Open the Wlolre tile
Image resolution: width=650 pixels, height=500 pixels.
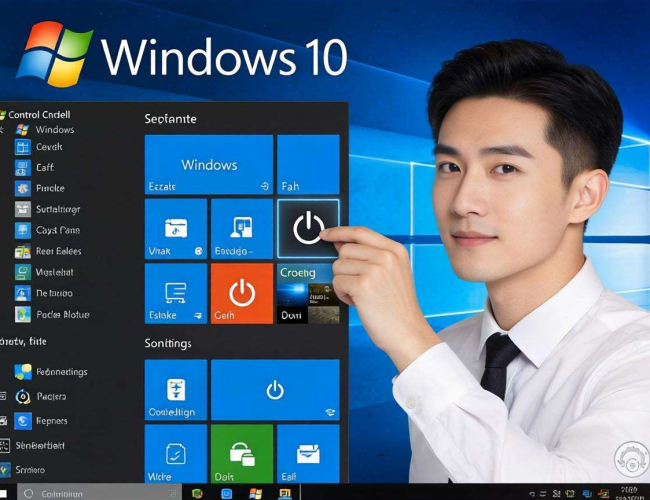tap(176, 454)
